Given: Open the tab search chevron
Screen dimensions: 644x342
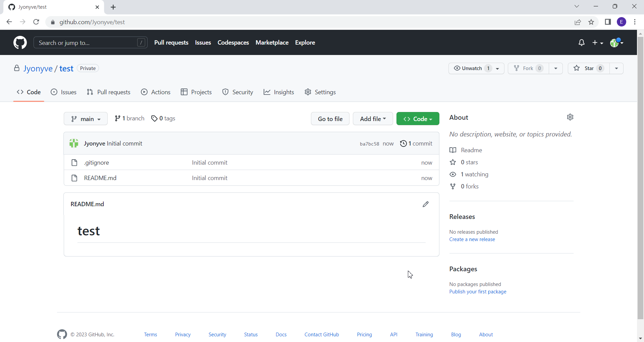Looking at the screenshot, I should point(577,6).
